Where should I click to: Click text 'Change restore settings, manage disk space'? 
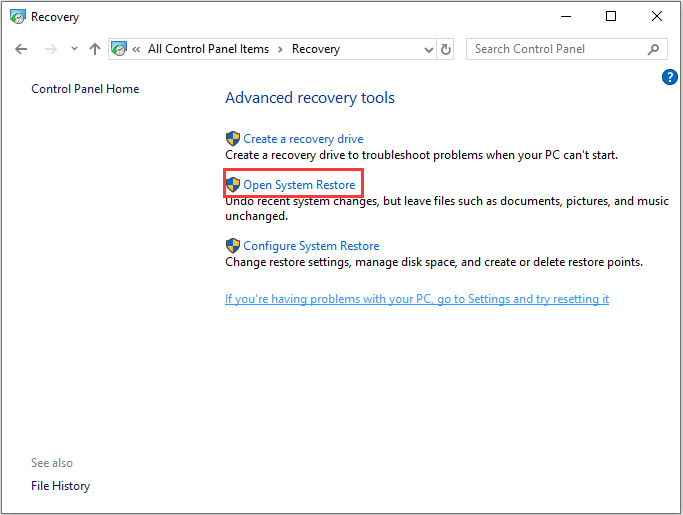tap(341, 262)
